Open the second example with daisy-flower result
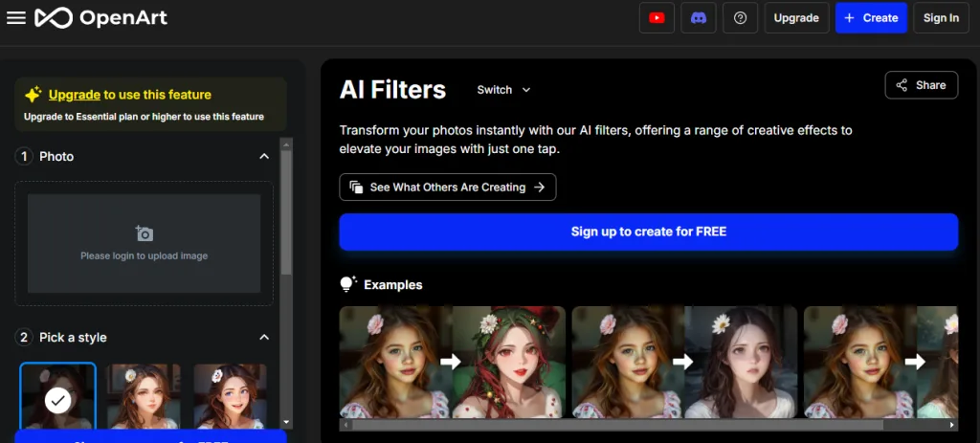The height and width of the screenshot is (443, 980). coord(684,362)
